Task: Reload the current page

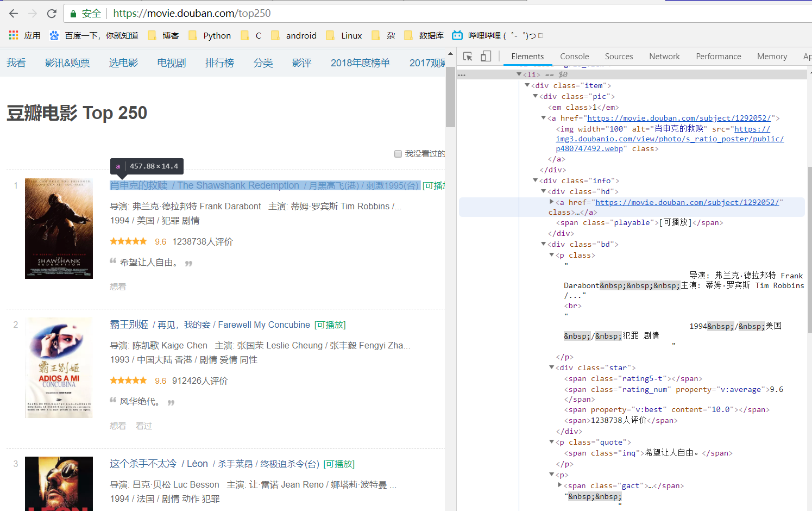Action: click(52, 14)
